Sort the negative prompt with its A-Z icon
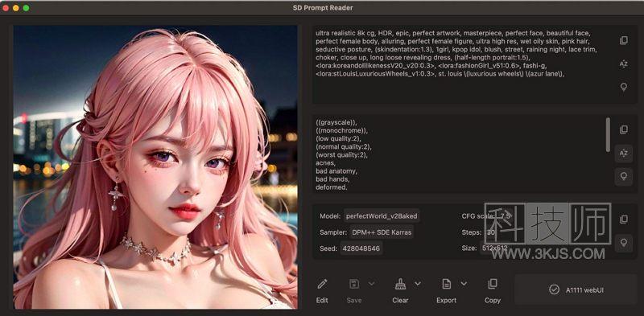 click(x=623, y=154)
